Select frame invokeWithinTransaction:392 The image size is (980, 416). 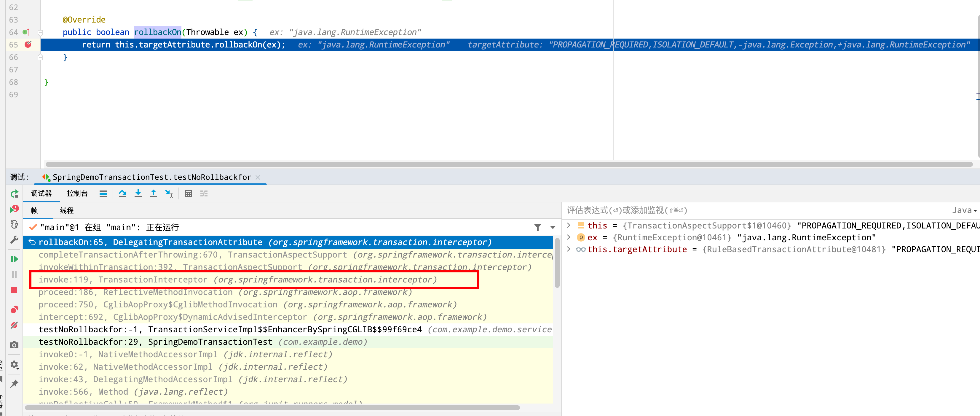(288, 267)
